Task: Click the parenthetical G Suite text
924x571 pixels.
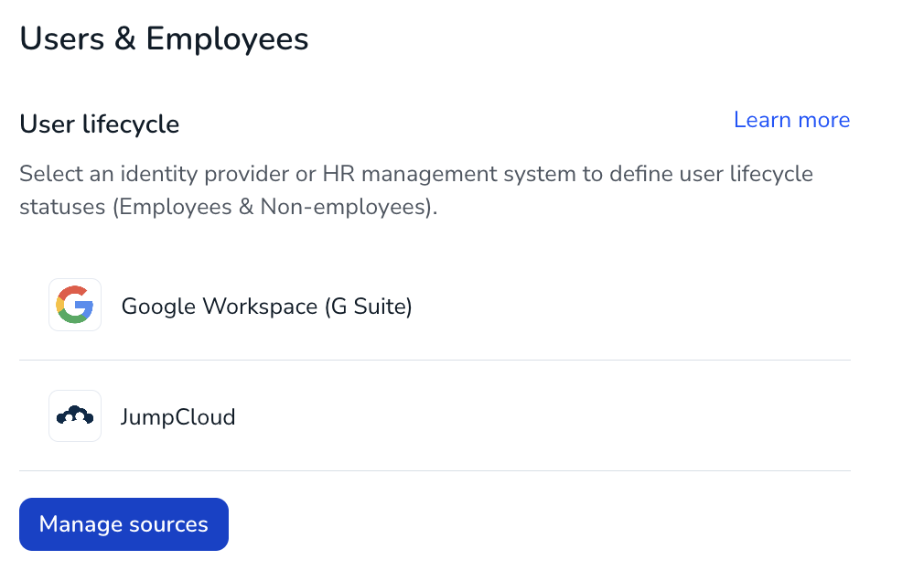Action: point(369,307)
